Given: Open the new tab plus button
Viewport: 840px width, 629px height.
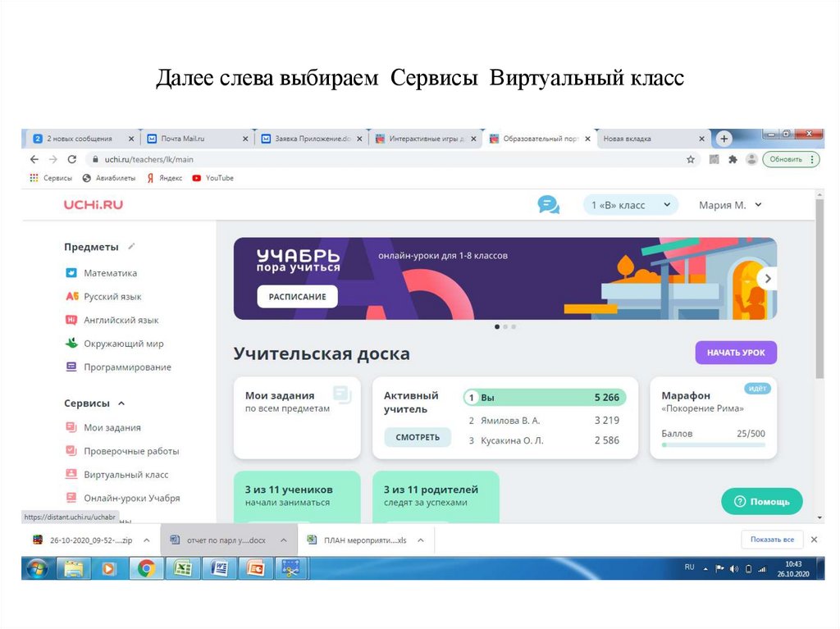Looking at the screenshot, I should click(724, 139).
